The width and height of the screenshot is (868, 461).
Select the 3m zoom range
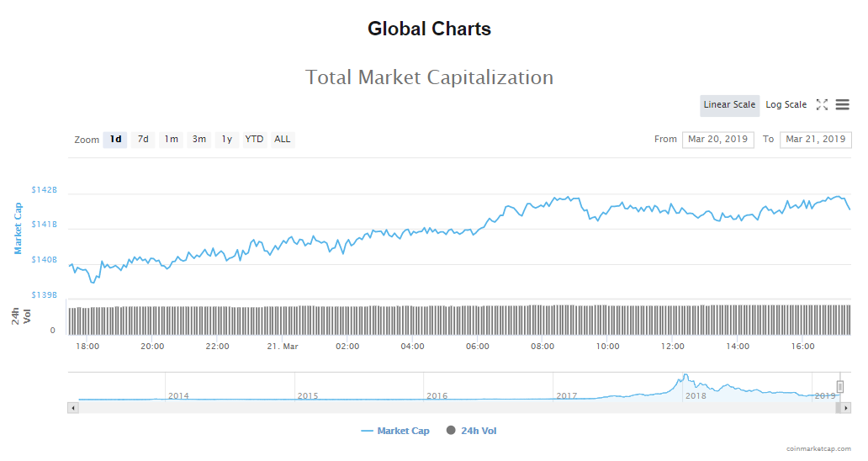click(198, 140)
